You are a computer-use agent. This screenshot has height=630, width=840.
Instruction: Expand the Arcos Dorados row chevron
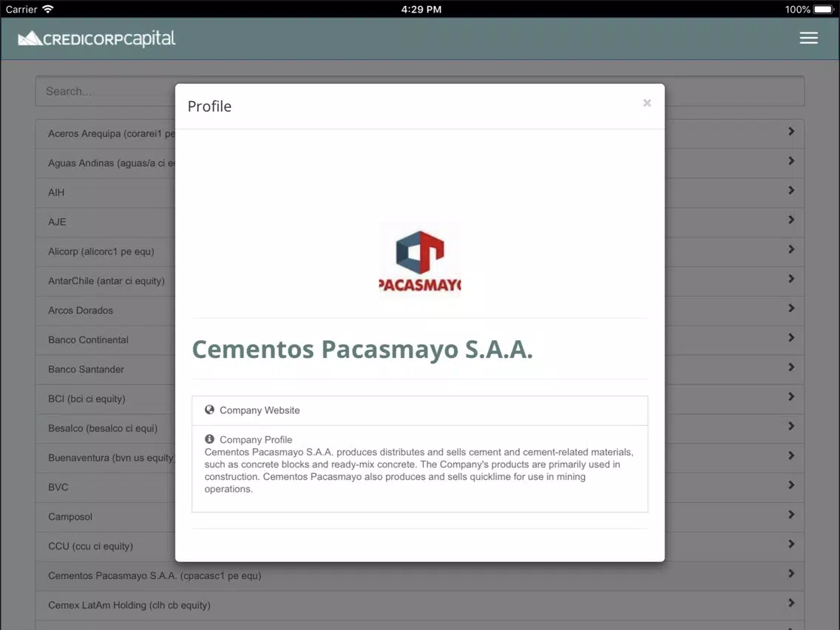tap(790, 308)
